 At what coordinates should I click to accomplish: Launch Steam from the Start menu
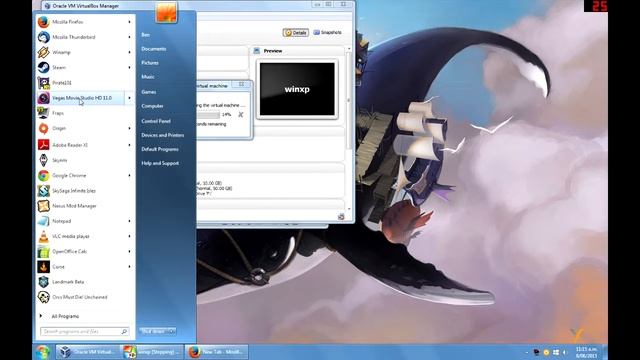pyautogui.click(x=84, y=67)
